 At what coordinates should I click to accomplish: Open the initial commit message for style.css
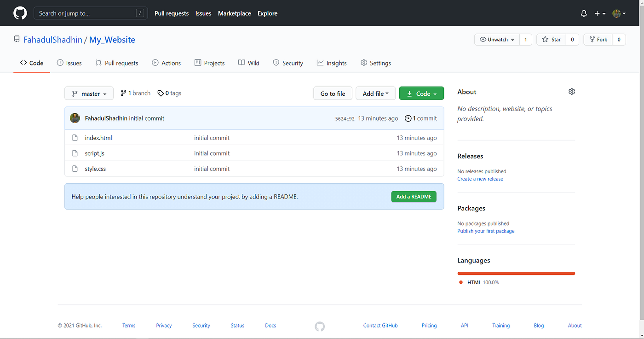[x=212, y=169]
